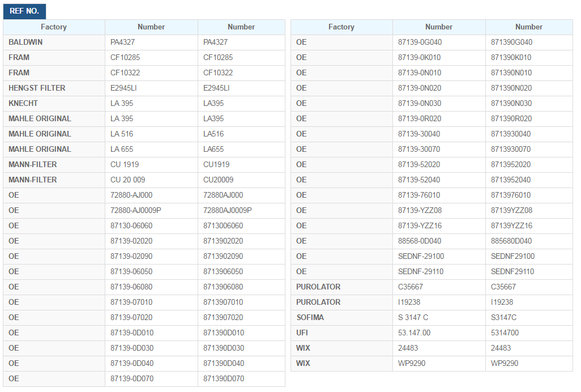Image resolution: width=581 pixels, height=392 pixels.
Task: Click the BALDWIN factory cell
Action: point(54,42)
